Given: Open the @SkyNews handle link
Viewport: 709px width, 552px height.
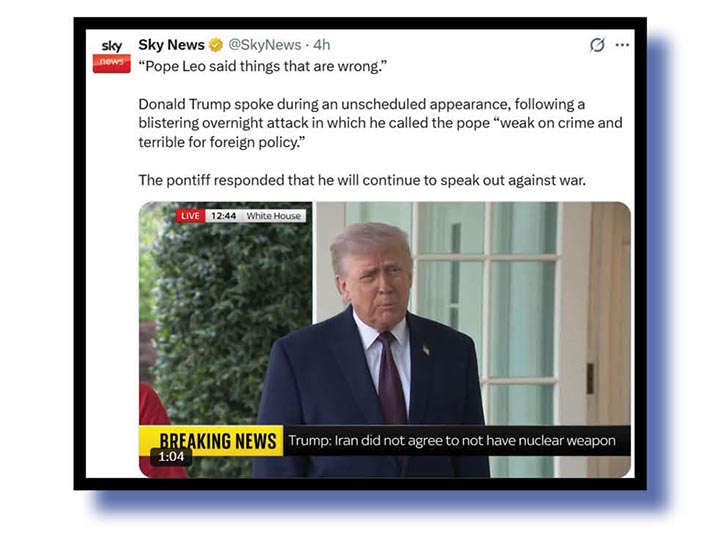Looking at the screenshot, I should (265, 45).
